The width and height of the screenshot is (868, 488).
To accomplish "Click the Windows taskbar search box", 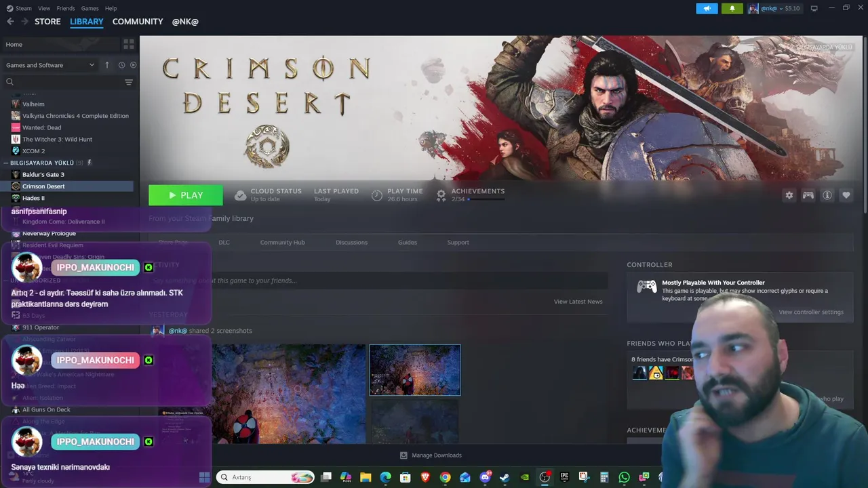I will pyautogui.click(x=266, y=477).
